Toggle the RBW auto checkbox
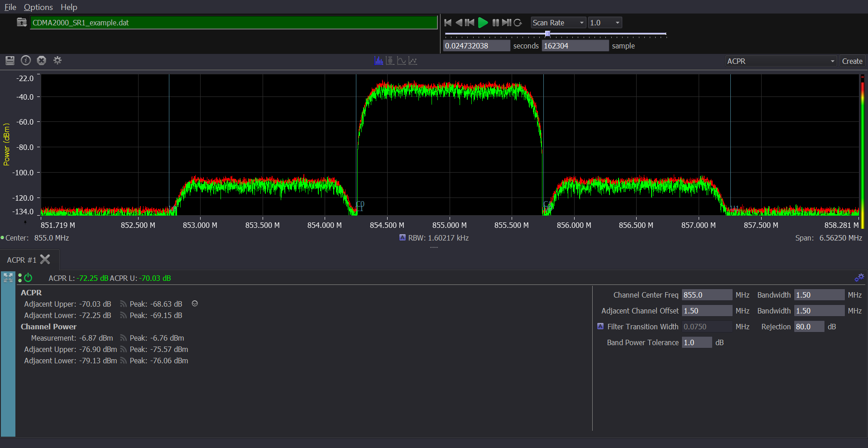868x448 pixels. pyautogui.click(x=402, y=237)
